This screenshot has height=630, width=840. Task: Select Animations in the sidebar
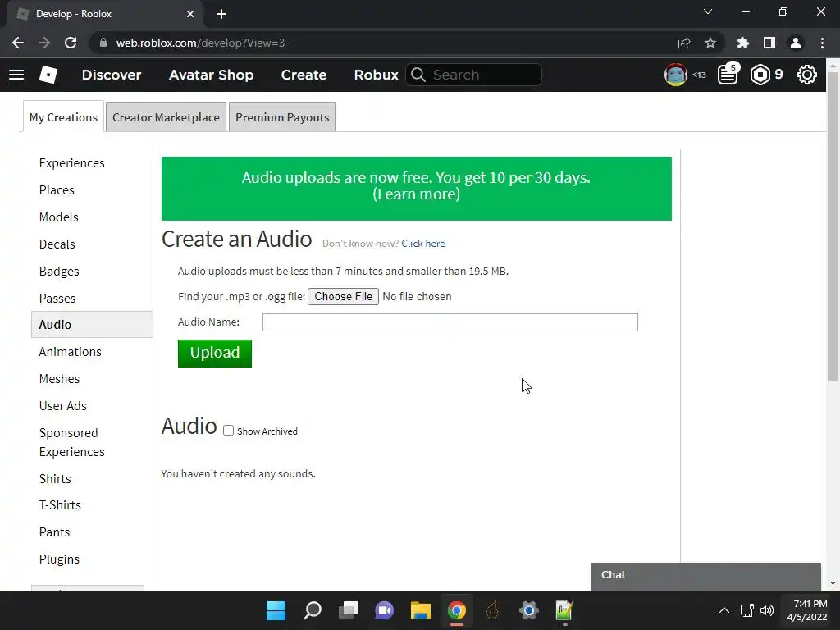pos(71,352)
